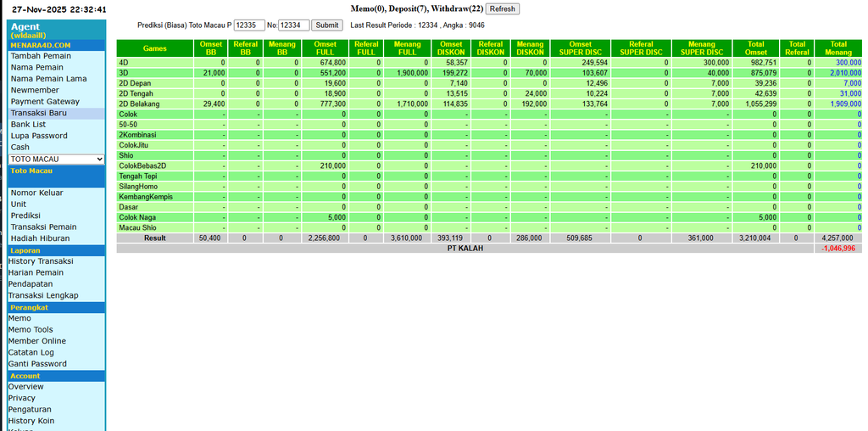Open Ganti Password page

[x=37, y=363]
